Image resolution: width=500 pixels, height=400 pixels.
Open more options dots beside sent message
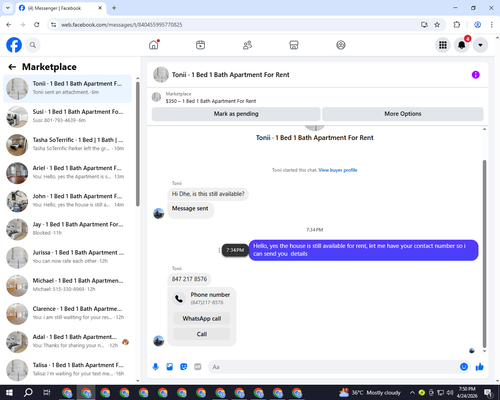point(219,250)
